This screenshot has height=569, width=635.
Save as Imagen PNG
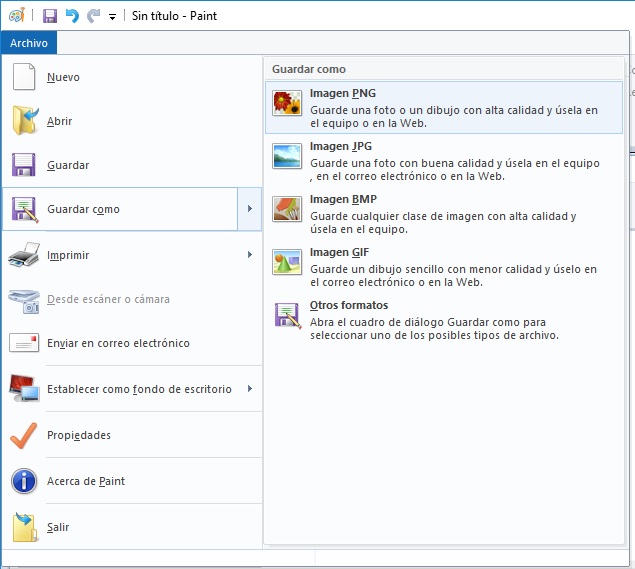(444, 107)
